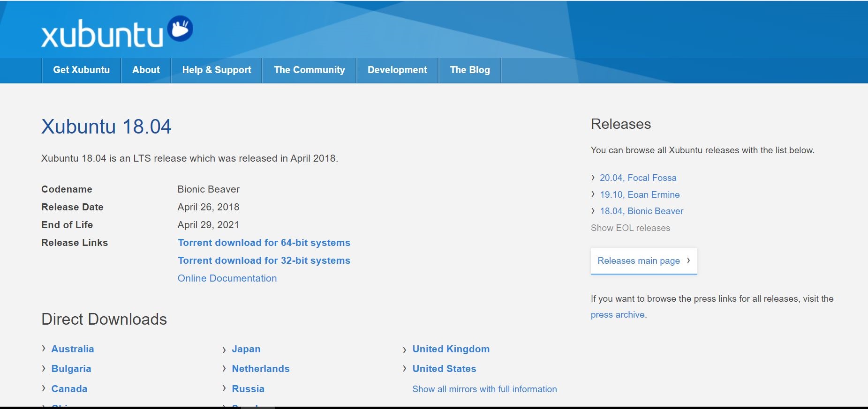Click the LTS release description sentence
868x409 pixels.
189,158
